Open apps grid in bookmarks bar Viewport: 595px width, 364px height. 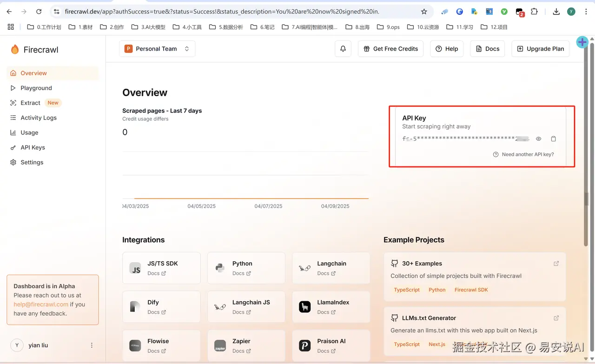[x=11, y=27]
